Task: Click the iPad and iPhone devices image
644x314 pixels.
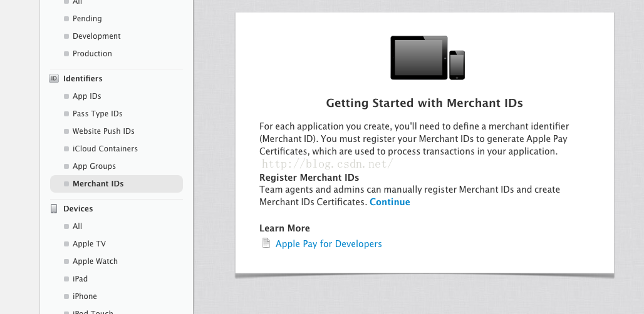Action: pos(427,58)
